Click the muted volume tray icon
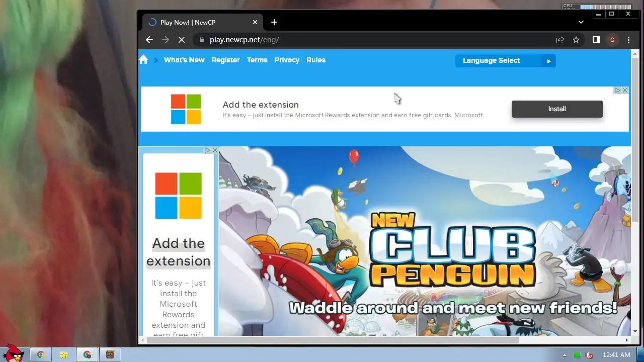Viewport: 644px width, 362px height. [x=589, y=355]
